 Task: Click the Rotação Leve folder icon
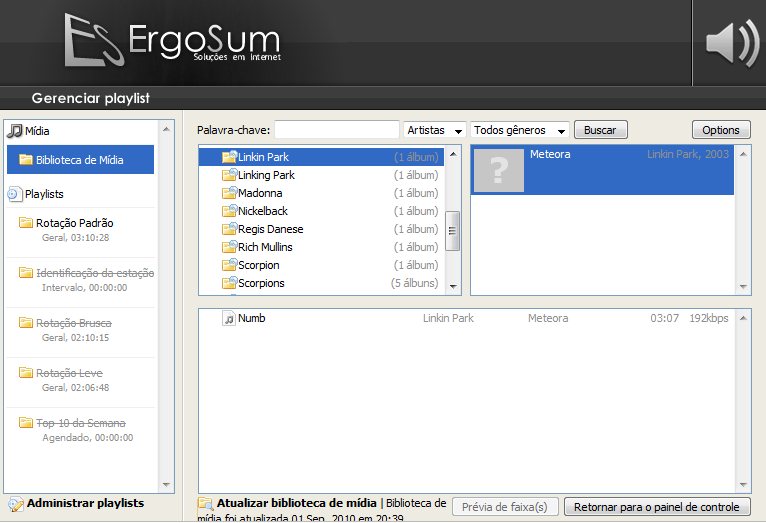(26, 373)
